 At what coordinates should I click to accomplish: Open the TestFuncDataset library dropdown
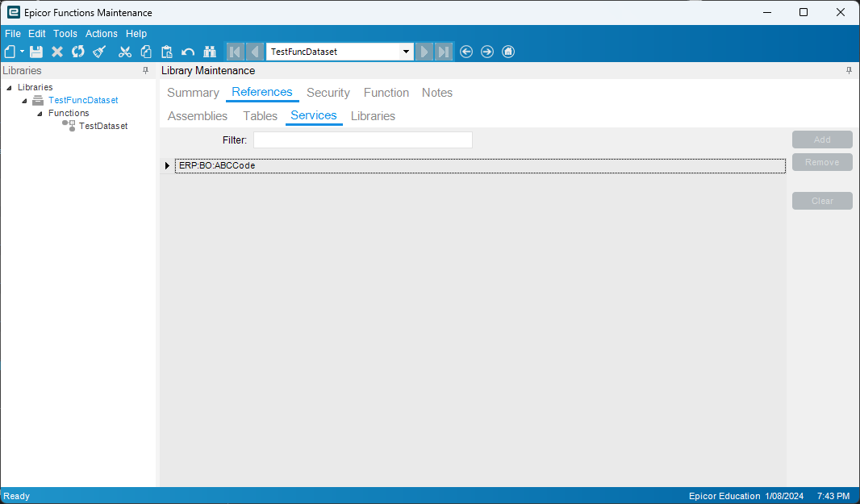tap(406, 52)
